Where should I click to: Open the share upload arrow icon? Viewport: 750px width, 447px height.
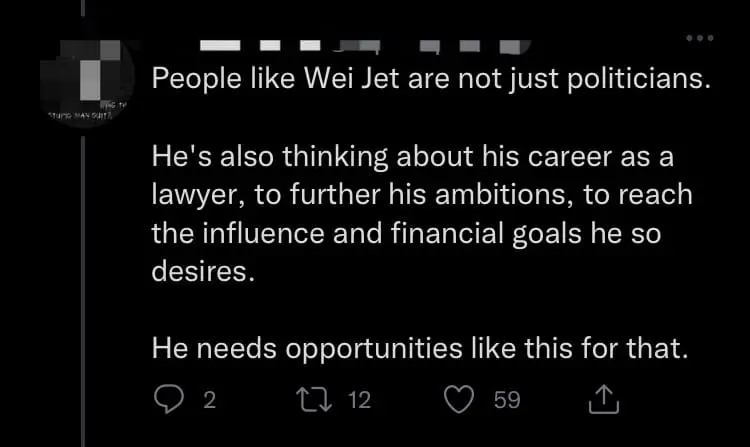606,400
